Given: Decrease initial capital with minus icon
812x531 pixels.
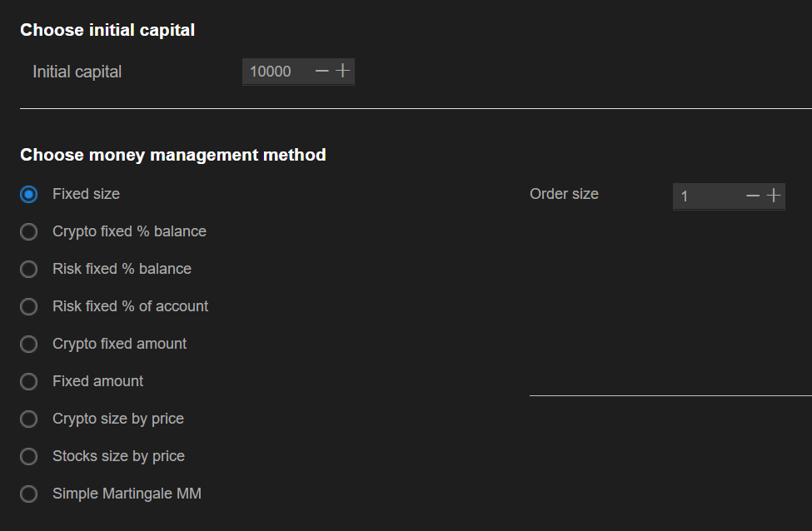Looking at the screenshot, I should pyautogui.click(x=322, y=72).
